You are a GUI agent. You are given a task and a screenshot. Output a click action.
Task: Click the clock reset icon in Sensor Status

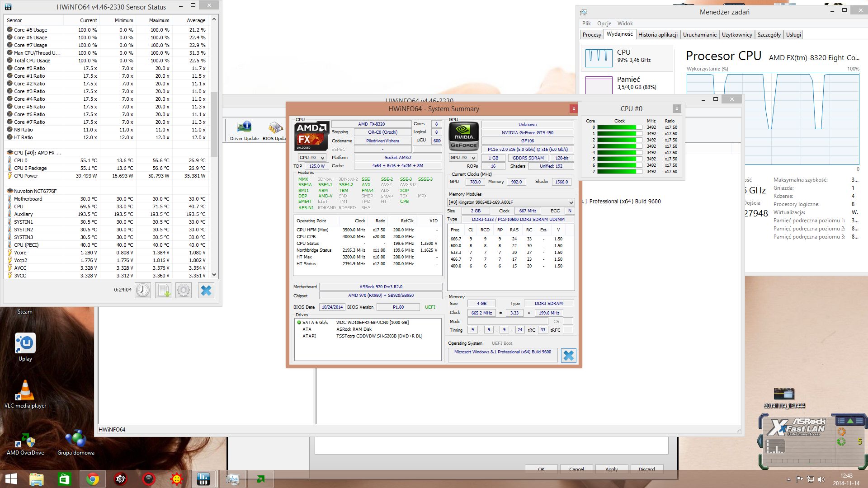pos(143,290)
